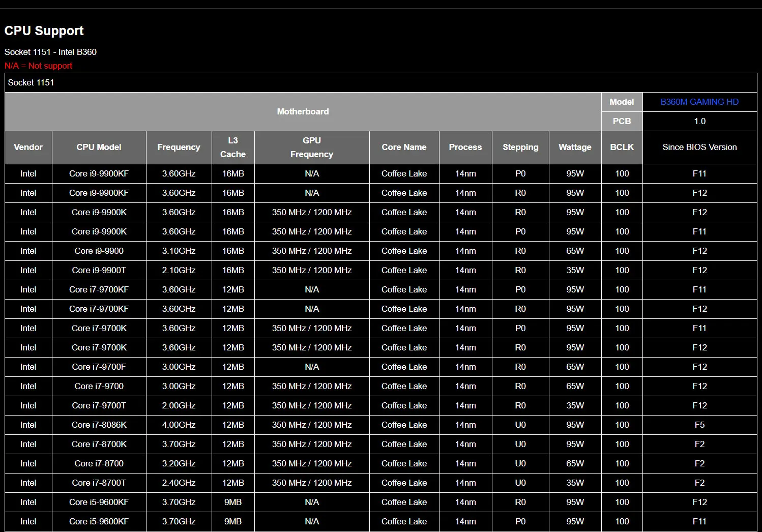
Task: Select the "CPU Model" column header
Action: tap(99, 147)
